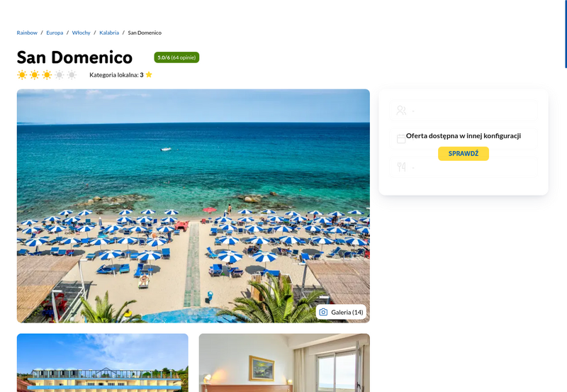The width and height of the screenshot is (567, 392).
Task: Open the Rainbow breadcrumb link
Action: 27,33
